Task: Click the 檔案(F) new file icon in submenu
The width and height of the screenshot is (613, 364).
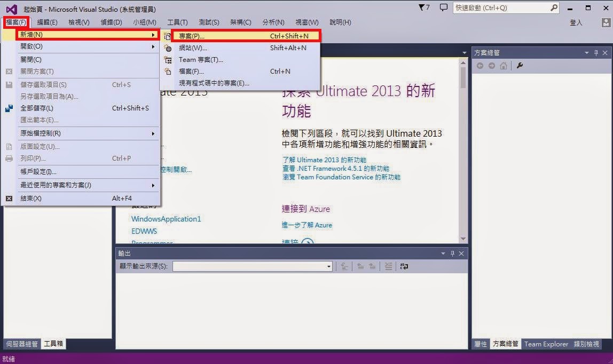Action: [168, 72]
